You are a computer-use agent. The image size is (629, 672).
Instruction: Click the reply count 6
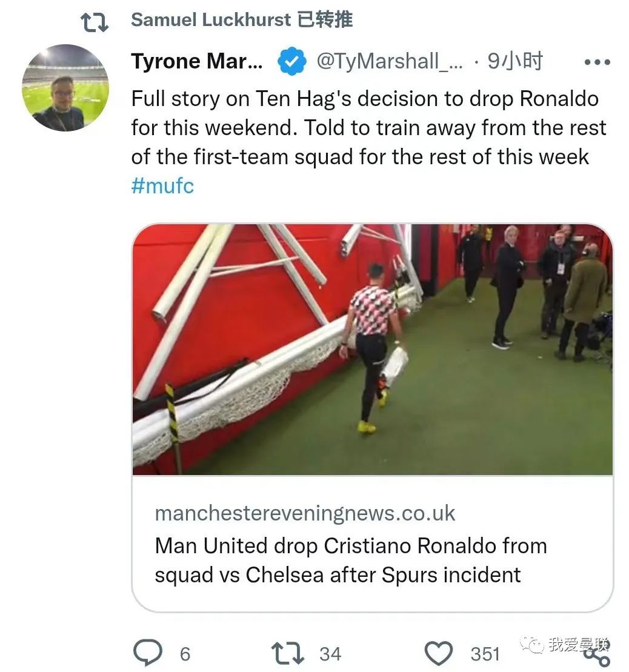click(x=185, y=654)
